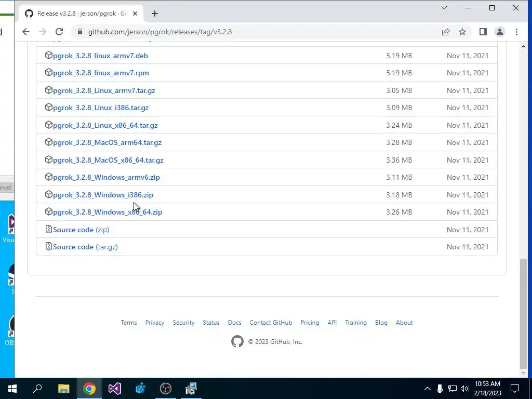Image resolution: width=532 pixels, height=399 pixels.
Task: Open the volume speaker tray icon
Action: pos(465,389)
